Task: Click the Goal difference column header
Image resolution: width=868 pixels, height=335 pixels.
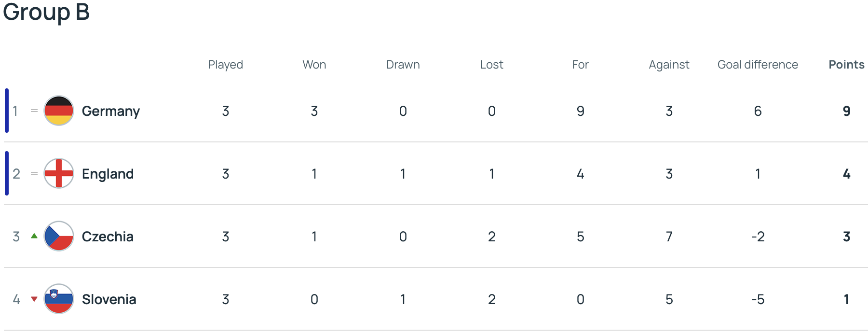Action: click(758, 65)
